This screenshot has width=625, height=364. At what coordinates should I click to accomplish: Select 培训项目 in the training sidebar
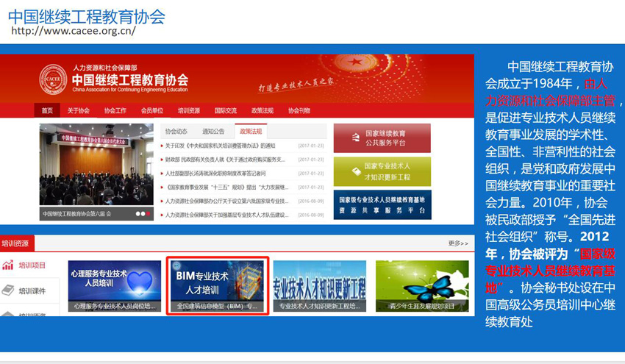coord(32,265)
